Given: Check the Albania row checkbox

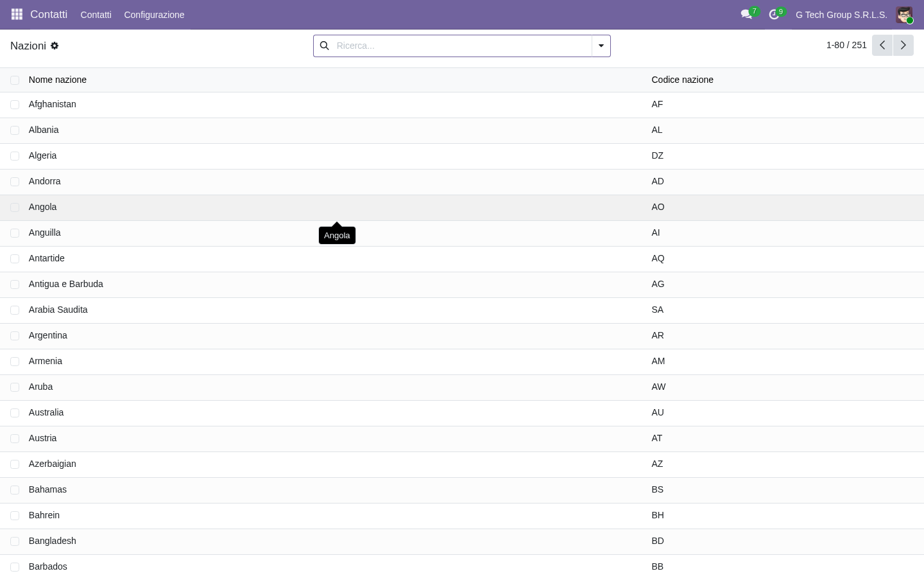Looking at the screenshot, I should [15, 130].
